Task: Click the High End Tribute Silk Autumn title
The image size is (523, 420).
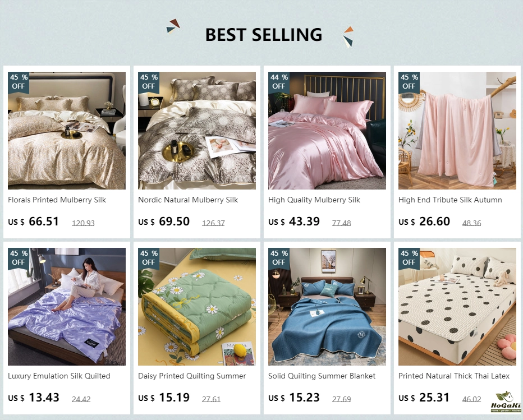Action: 450,200
